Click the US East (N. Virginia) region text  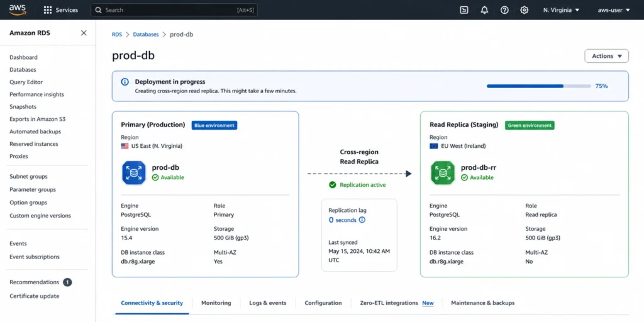pyautogui.click(x=157, y=146)
